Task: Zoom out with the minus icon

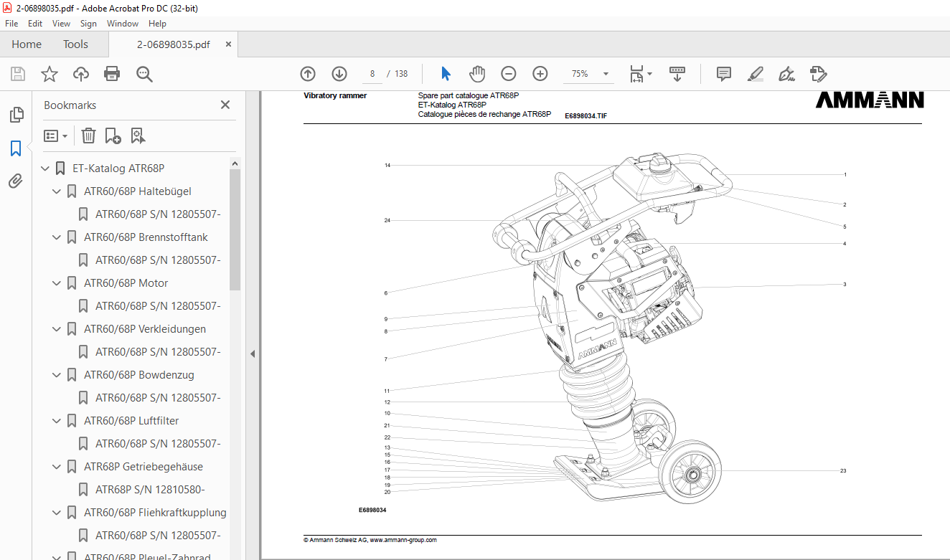Action: (509, 74)
